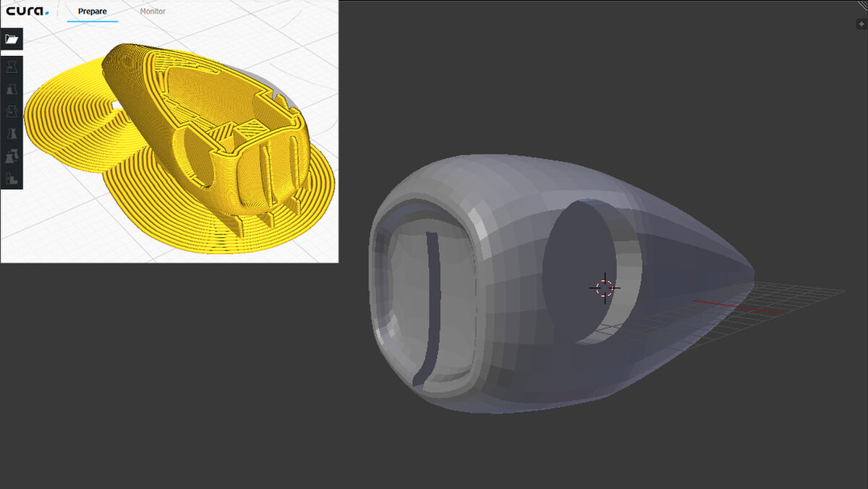Image resolution: width=868 pixels, height=489 pixels.
Task: Select the Move tool in Cura's sidebar
Action: [12, 67]
